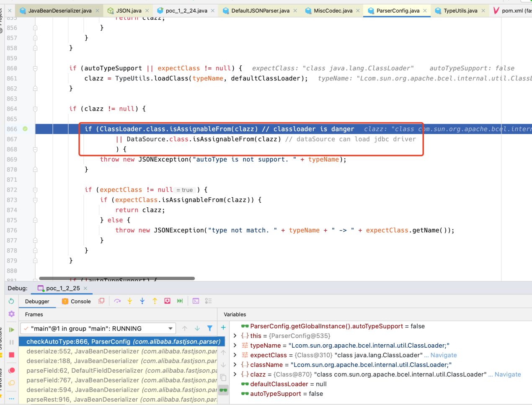Expand the 'this' variable node
532x405 pixels.
pos(235,336)
